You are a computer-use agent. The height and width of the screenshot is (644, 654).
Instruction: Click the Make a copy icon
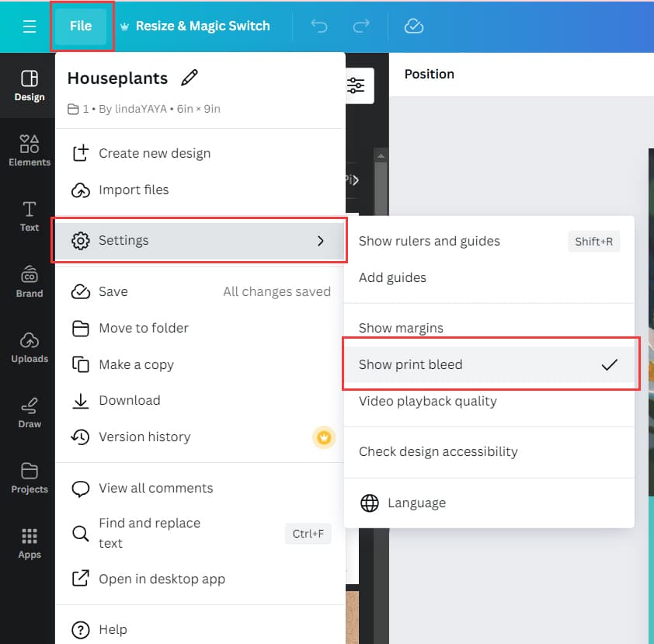[x=81, y=364]
